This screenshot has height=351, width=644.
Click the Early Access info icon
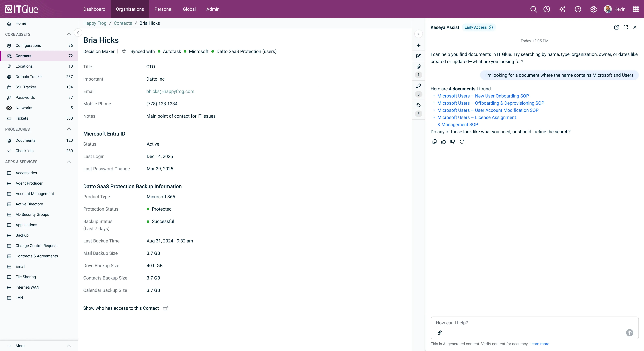491,27
